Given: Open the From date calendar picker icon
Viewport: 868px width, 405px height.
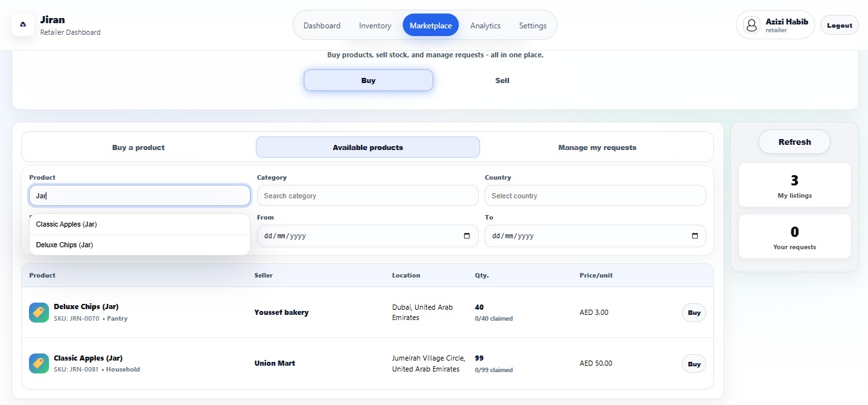Looking at the screenshot, I should click(x=467, y=236).
